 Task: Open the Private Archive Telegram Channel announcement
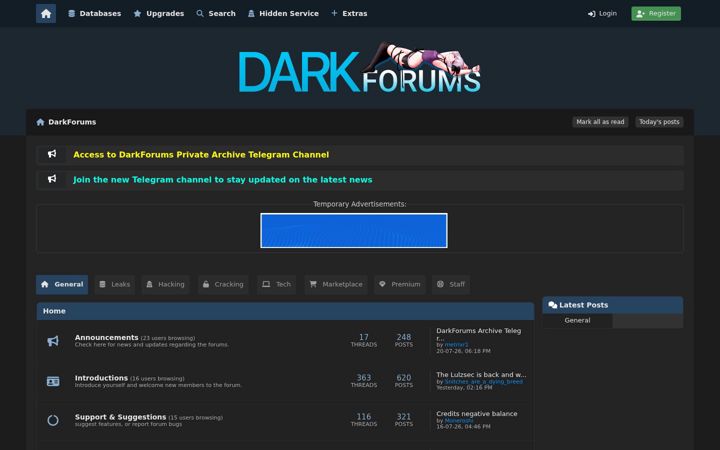[x=201, y=155]
